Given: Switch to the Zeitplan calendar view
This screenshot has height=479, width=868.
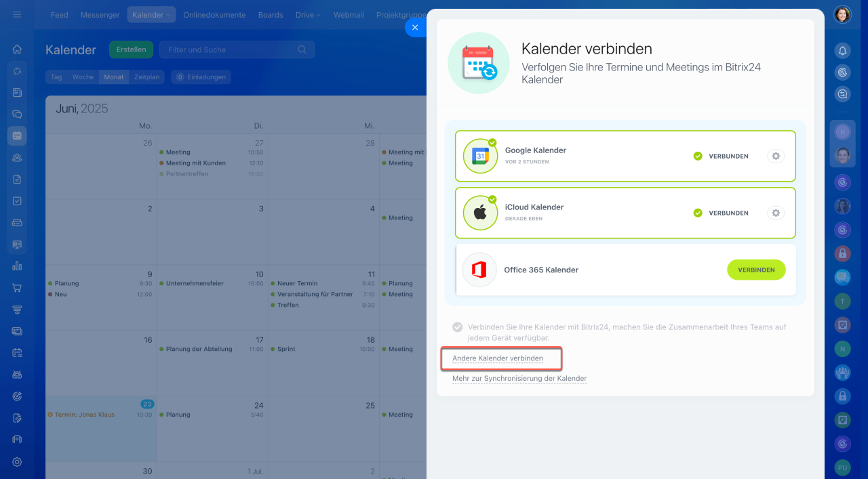Looking at the screenshot, I should pyautogui.click(x=146, y=77).
